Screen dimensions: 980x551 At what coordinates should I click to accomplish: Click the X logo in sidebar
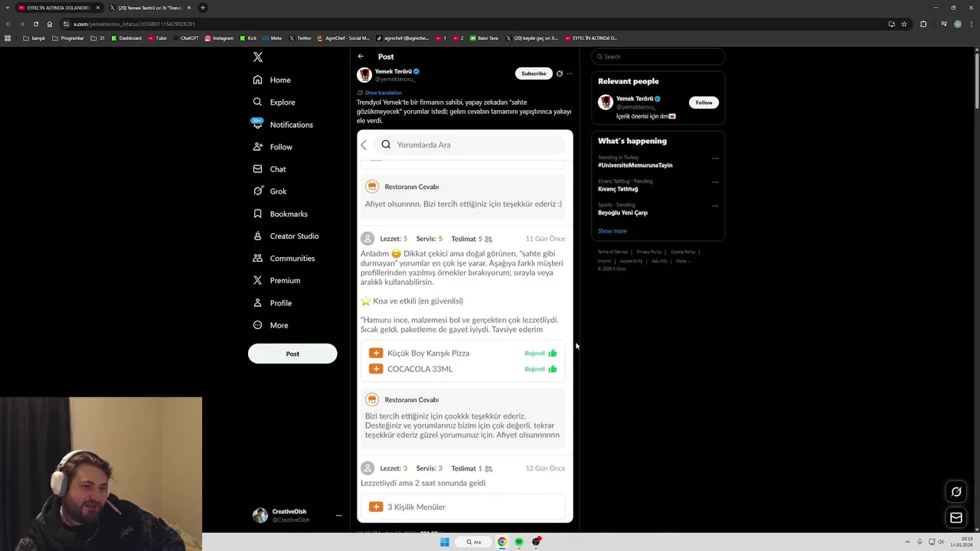258,57
